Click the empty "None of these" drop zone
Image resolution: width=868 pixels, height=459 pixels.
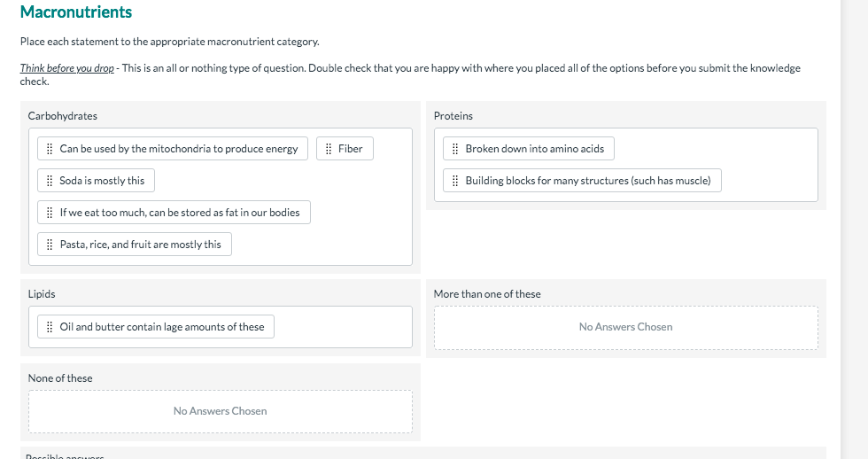220,411
